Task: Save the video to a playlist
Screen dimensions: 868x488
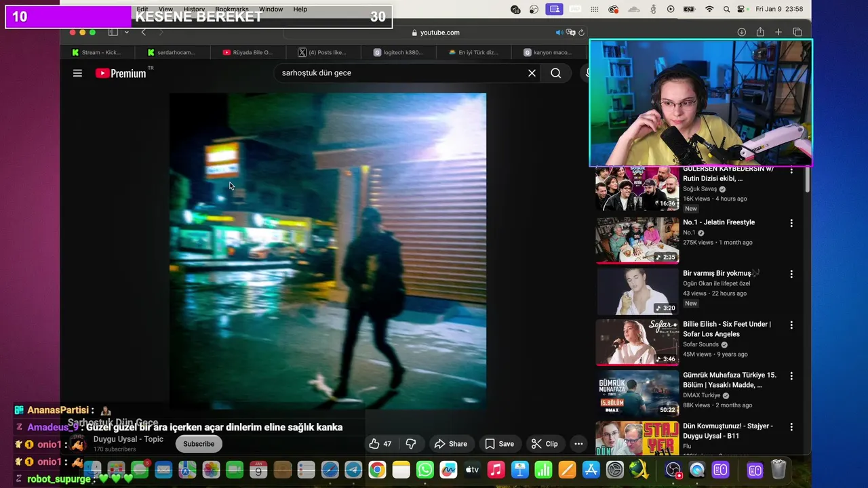Action: click(499, 444)
